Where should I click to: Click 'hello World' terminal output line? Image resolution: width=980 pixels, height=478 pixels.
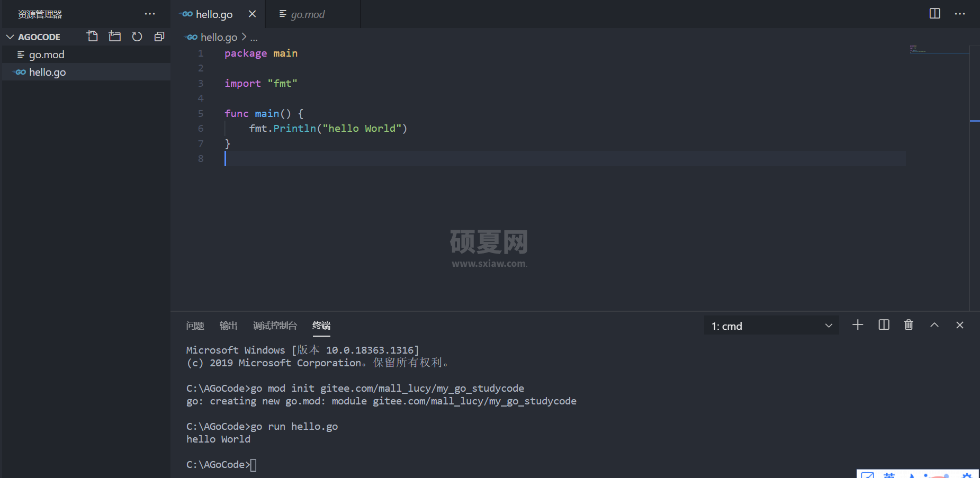(x=218, y=439)
